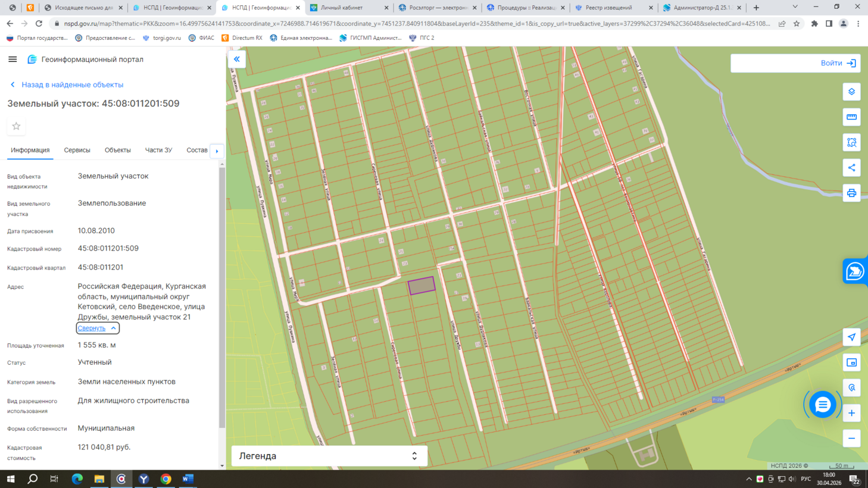The width and height of the screenshot is (868, 488).
Task: Open the map layers tool
Action: pos(851,92)
